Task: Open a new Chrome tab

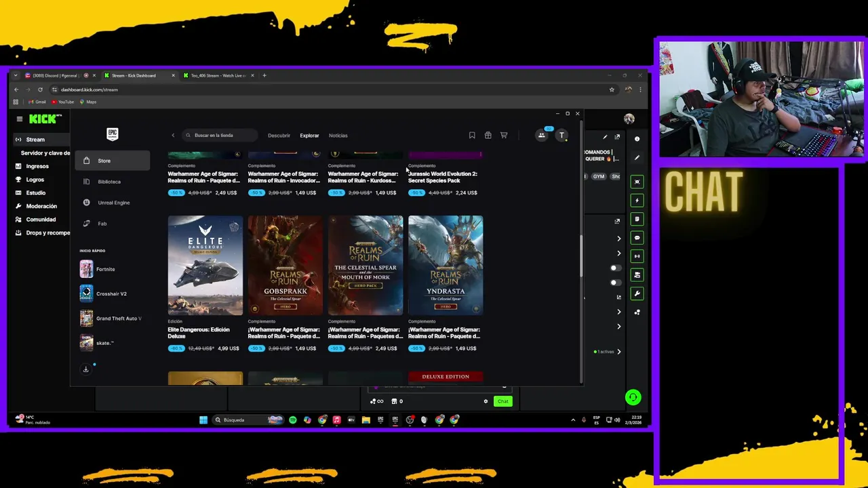Action: [264, 75]
